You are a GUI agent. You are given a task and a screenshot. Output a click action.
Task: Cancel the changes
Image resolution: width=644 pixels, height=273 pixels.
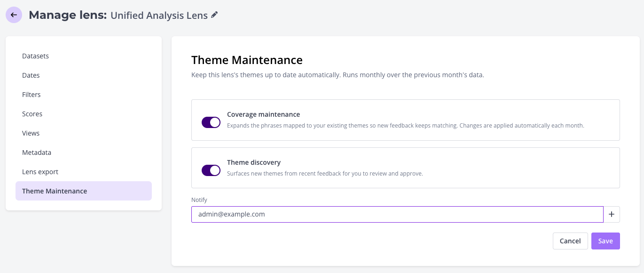(570, 241)
